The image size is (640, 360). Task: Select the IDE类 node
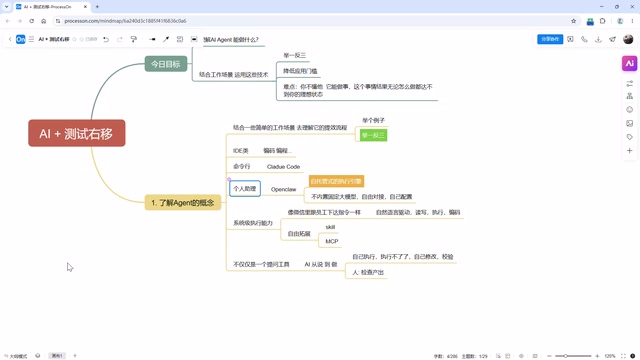tap(241, 151)
